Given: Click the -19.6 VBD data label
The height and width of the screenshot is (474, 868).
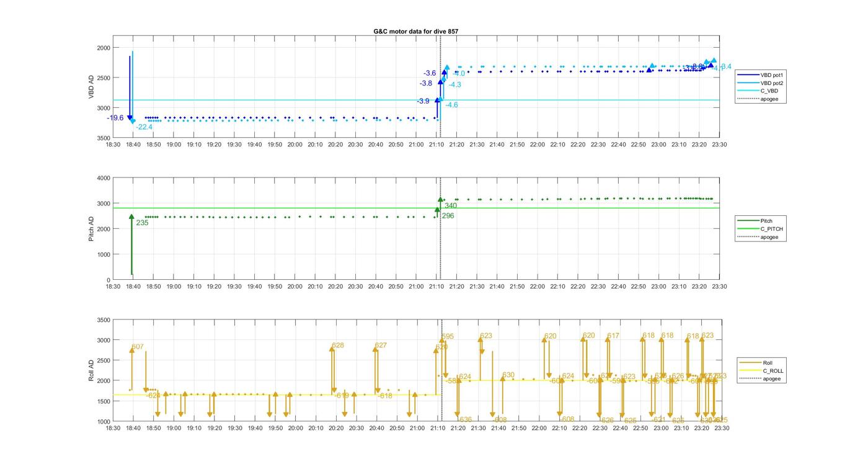Looking at the screenshot, I should pos(115,118).
